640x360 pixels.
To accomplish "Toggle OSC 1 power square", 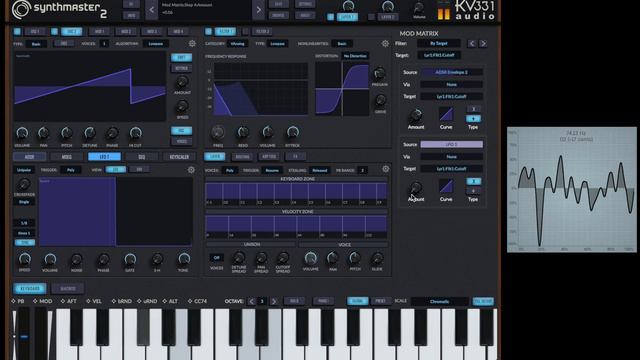I will [x=17, y=31].
